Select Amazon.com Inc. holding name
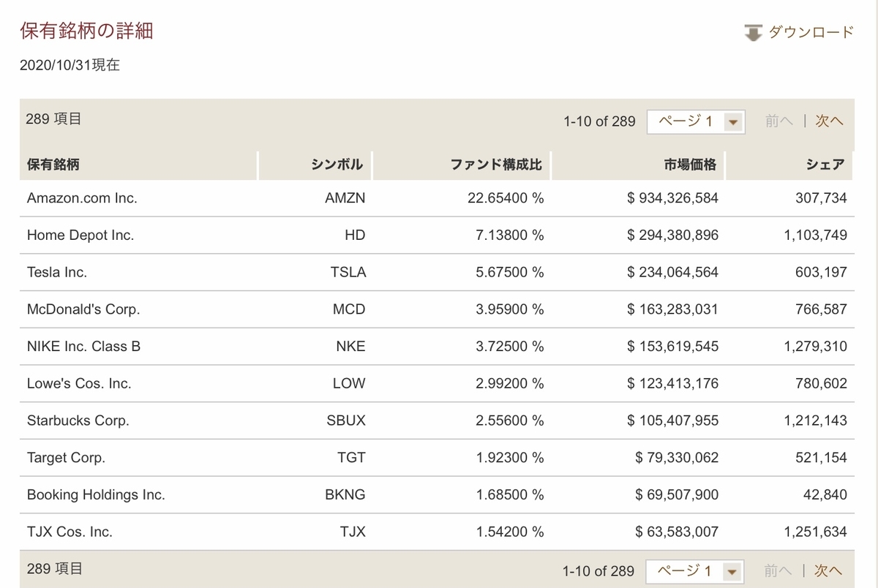This screenshot has height=588, width=878. [82, 198]
